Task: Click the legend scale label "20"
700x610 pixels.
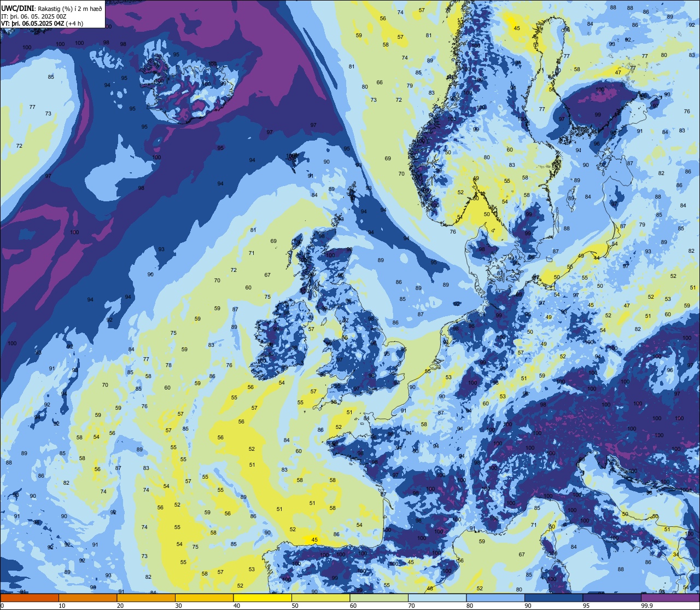Action: pyautogui.click(x=120, y=606)
